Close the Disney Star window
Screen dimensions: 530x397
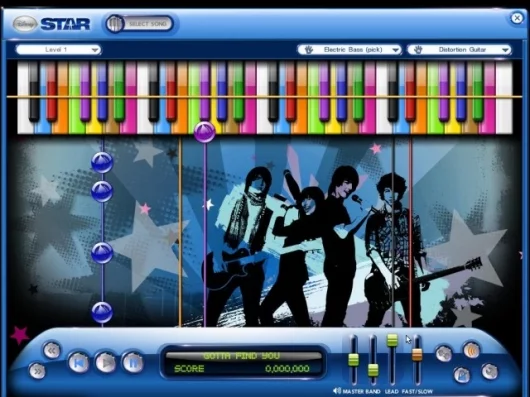click(x=516, y=18)
